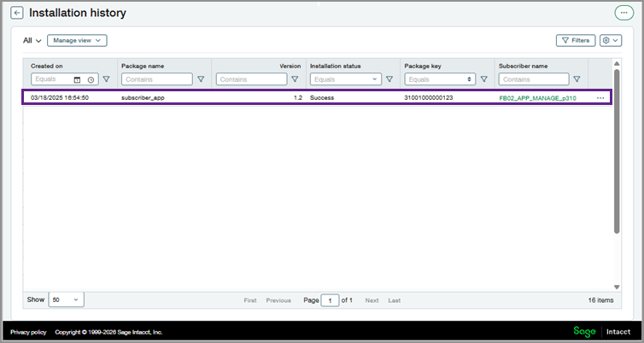
Task: Click the Version filter funnel icon
Action: 295,79
